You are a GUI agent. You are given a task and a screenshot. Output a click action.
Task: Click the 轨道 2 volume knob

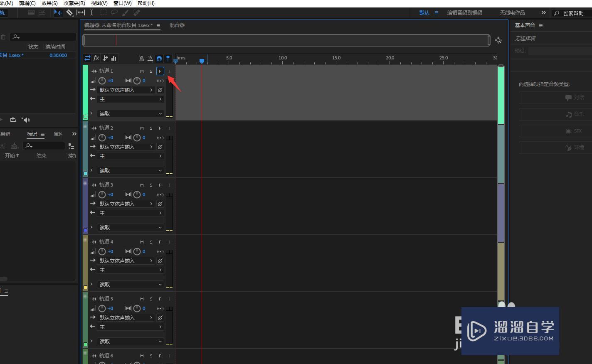point(102,138)
